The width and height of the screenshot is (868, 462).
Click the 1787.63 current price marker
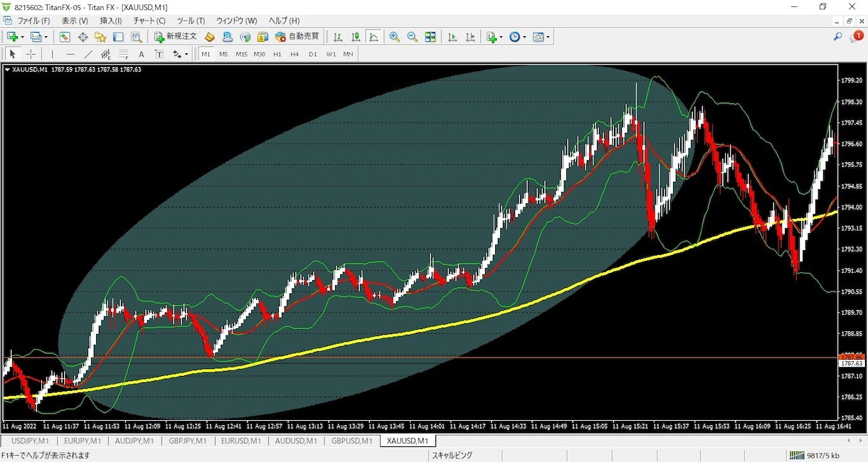click(x=852, y=363)
